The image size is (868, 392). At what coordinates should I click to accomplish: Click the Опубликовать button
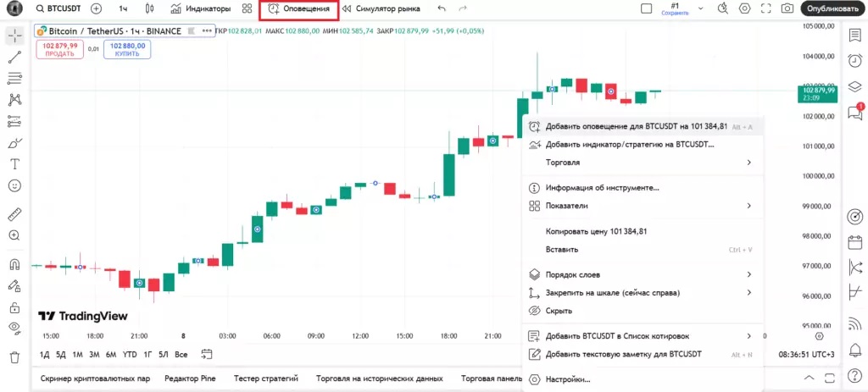point(832,8)
